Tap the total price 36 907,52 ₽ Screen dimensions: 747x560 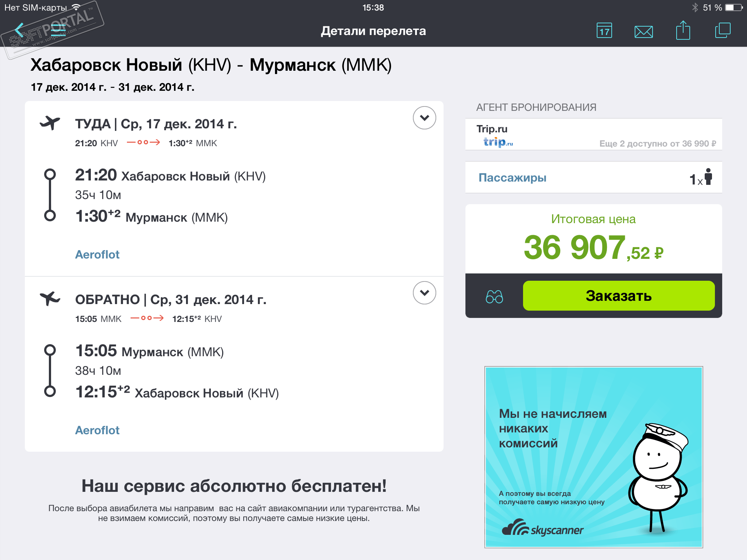(x=593, y=248)
